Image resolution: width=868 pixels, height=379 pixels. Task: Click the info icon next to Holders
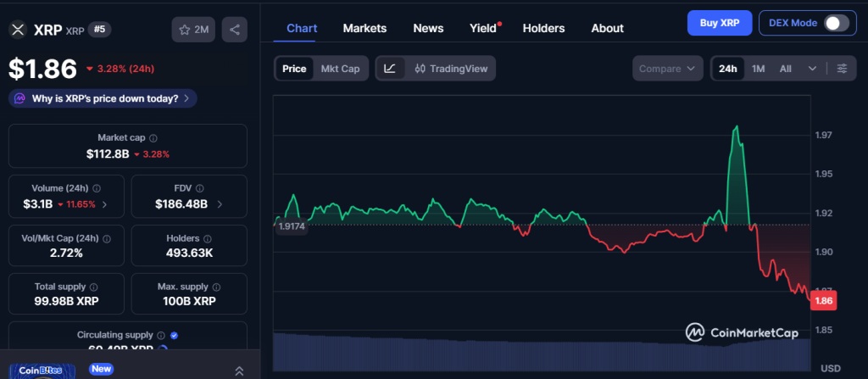(207, 239)
